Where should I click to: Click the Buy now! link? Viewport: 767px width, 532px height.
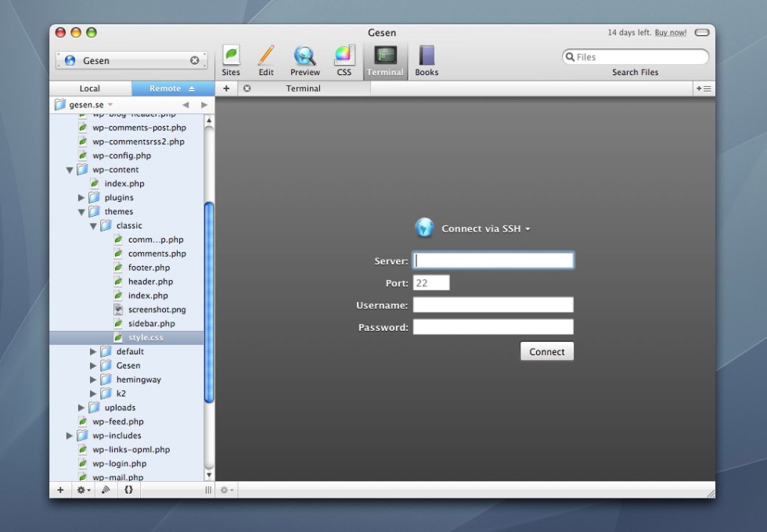pyautogui.click(x=671, y=33)
